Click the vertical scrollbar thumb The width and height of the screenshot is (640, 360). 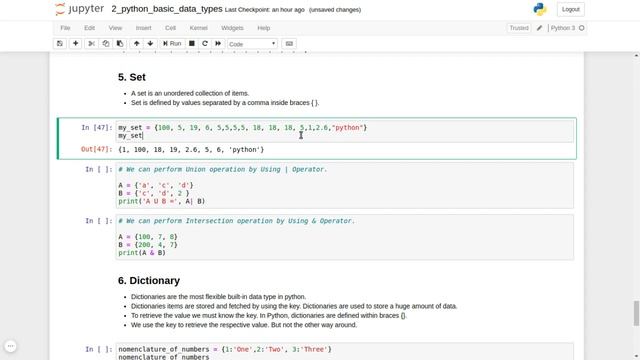(x=636, y=313)
